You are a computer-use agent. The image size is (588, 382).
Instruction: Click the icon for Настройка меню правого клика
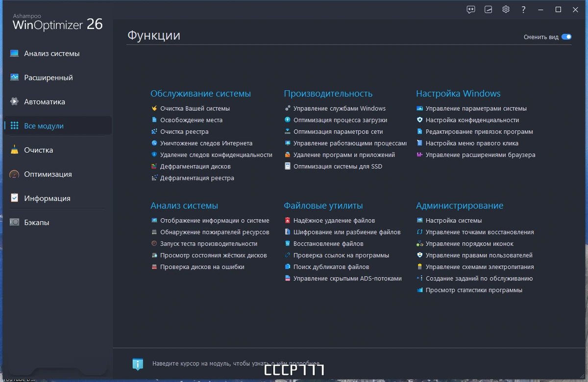(419, 143)
